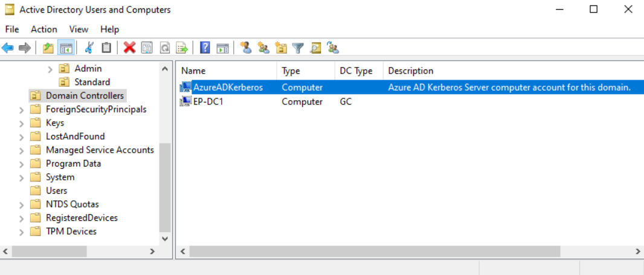Open the File menu
Screen dimensions: 644x275
point(12,29)
